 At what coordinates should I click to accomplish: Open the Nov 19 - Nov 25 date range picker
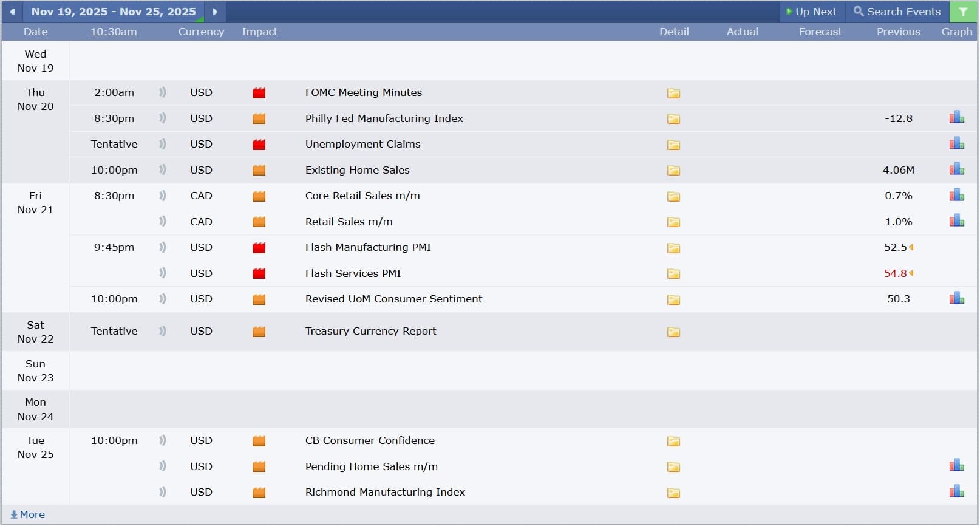tap(114, 12)
